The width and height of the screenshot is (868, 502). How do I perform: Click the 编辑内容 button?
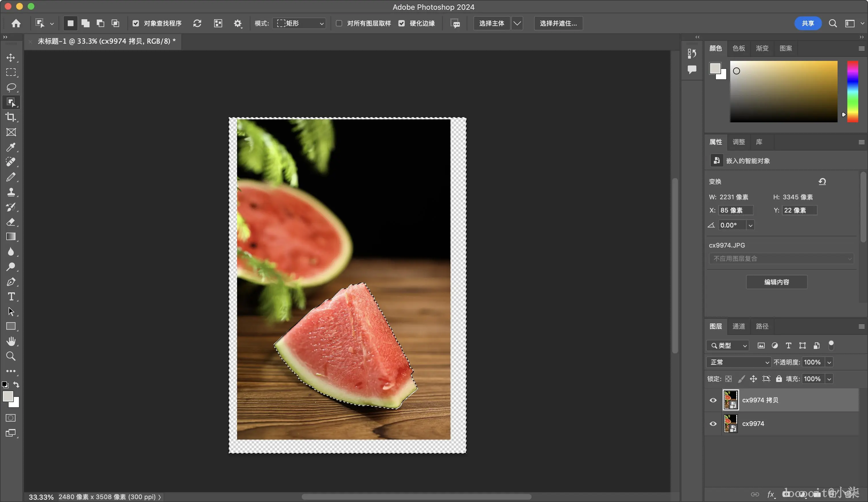point(776,282)
